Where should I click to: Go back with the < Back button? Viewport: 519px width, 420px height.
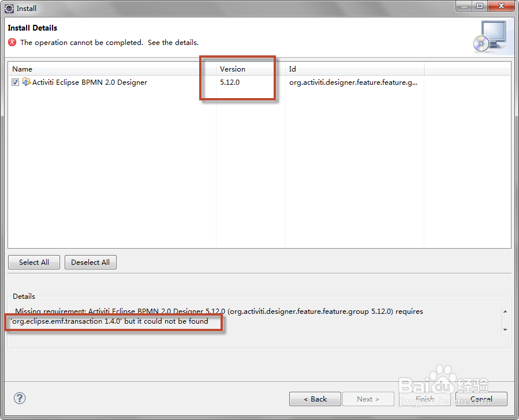315,399
